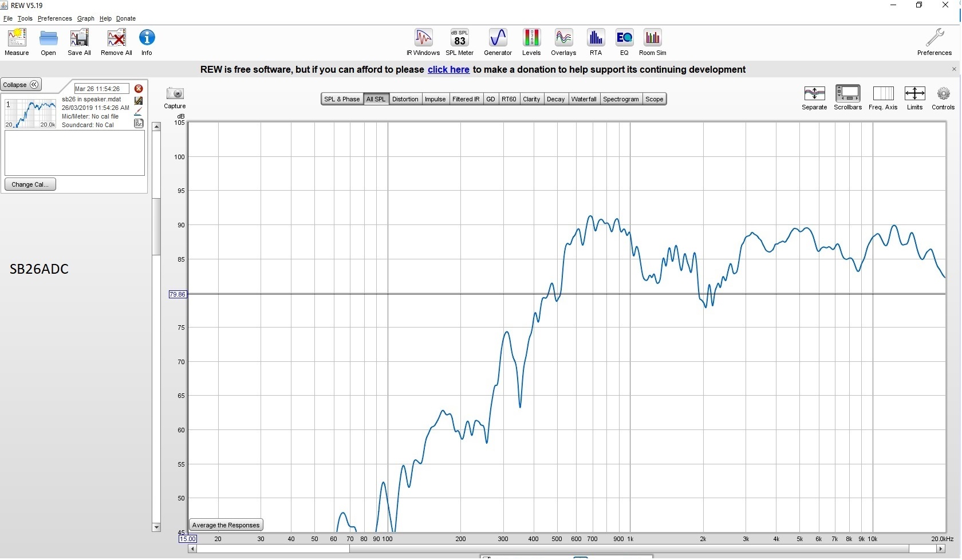Click the vertical scrollbar thumb

(x=156, y=226)
